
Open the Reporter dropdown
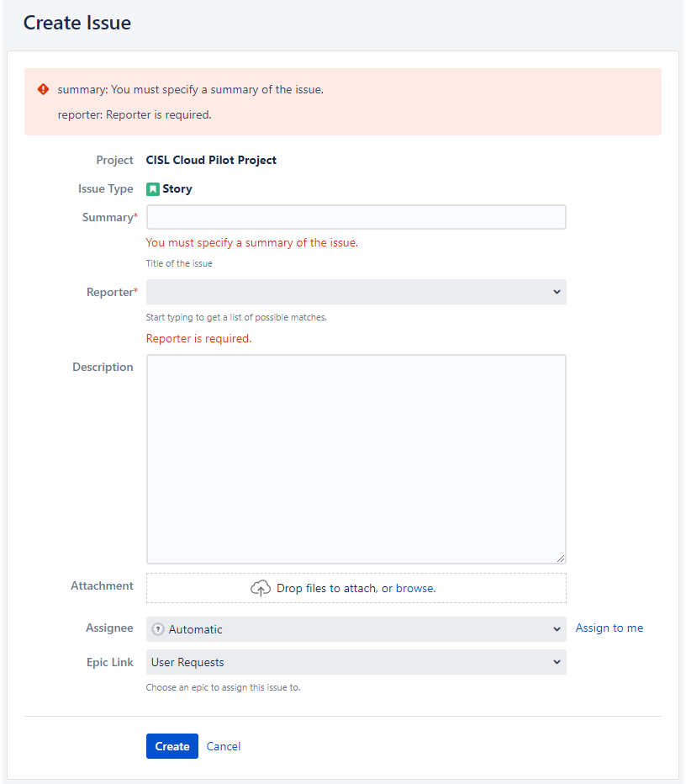click(356, 292)
